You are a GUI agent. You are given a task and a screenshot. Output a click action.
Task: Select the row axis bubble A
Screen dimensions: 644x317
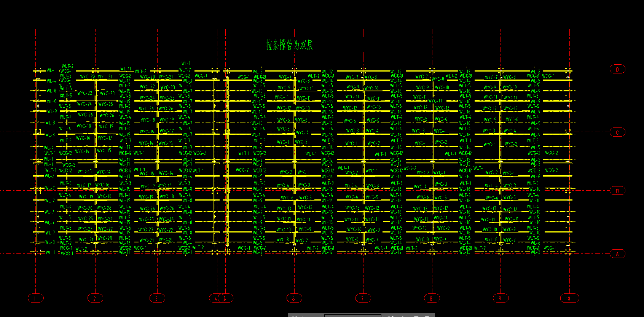(617, 254)
